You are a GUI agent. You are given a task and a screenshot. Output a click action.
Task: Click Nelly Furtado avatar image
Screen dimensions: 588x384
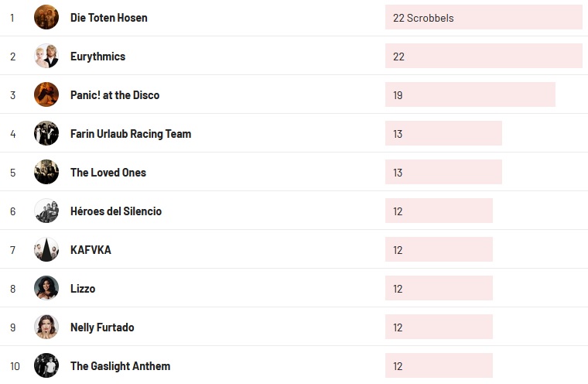(x=46, y=327)
